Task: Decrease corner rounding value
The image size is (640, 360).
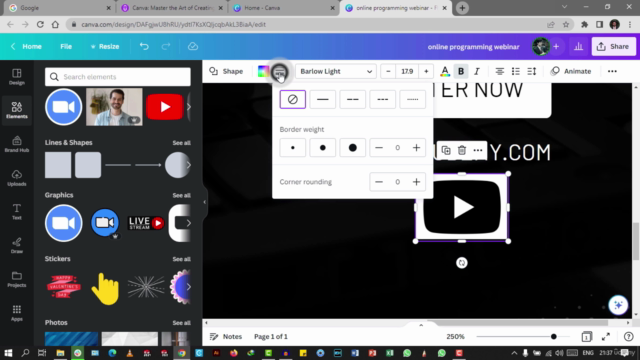Action: pos(379,182)
